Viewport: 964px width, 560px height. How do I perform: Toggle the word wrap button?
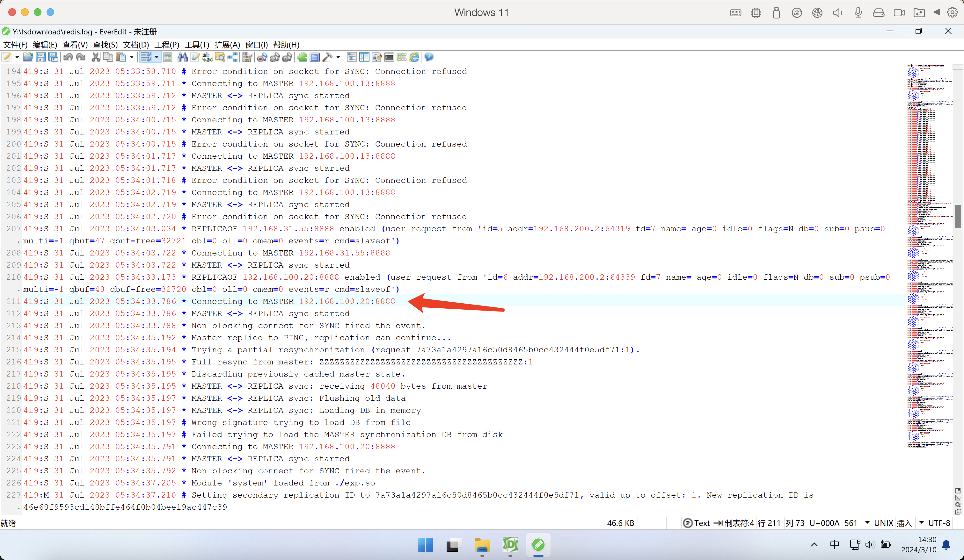(145, 57)
